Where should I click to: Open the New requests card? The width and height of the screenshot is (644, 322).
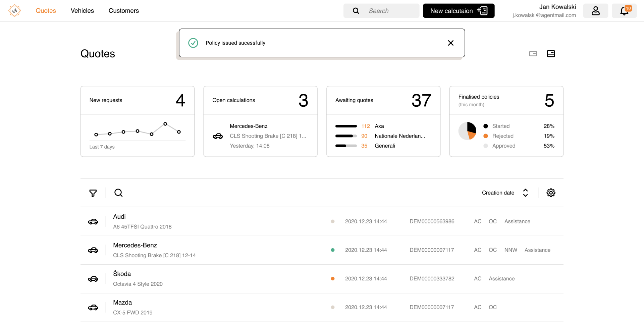[138, 121]
